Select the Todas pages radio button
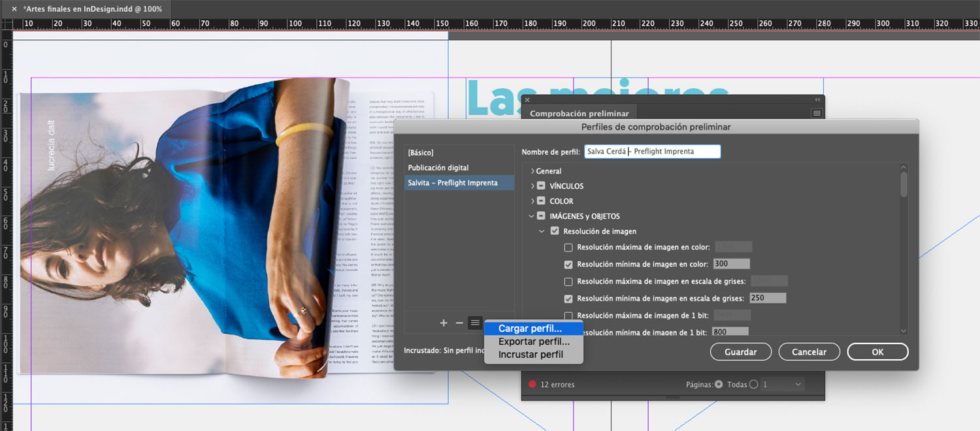The width and height of the screenshot is (980, 431). click(x=719, y=385)
